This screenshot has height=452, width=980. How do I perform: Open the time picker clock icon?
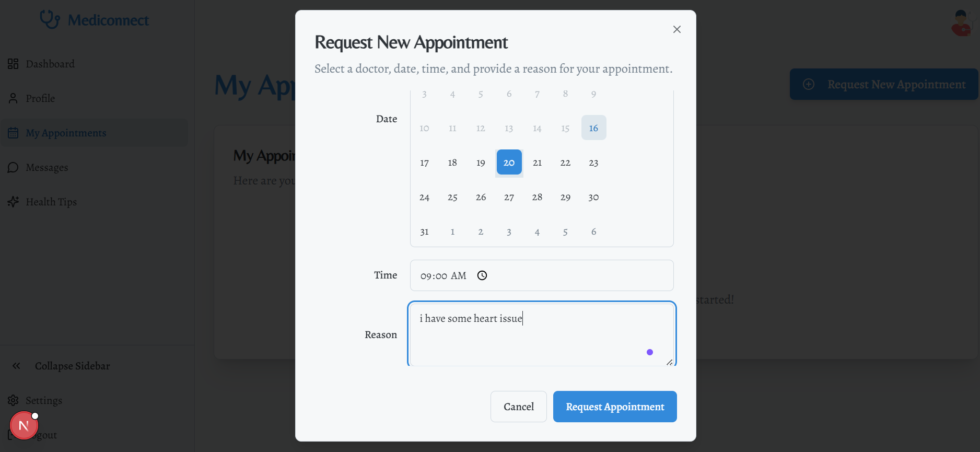[482, 275]
